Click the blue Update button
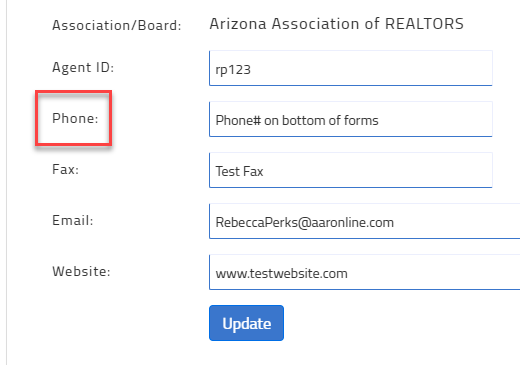 pyautogui.click(x=246, y=323)
